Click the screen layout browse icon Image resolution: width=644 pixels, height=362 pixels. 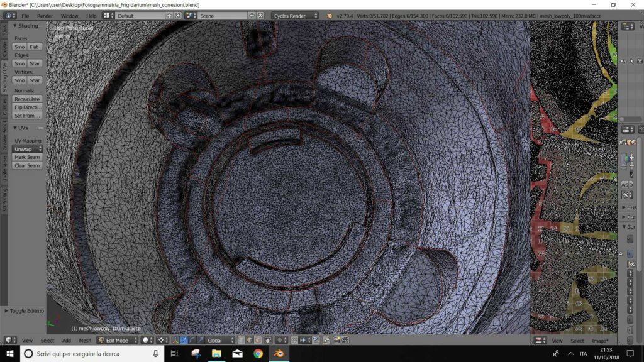tap(108, 16)
